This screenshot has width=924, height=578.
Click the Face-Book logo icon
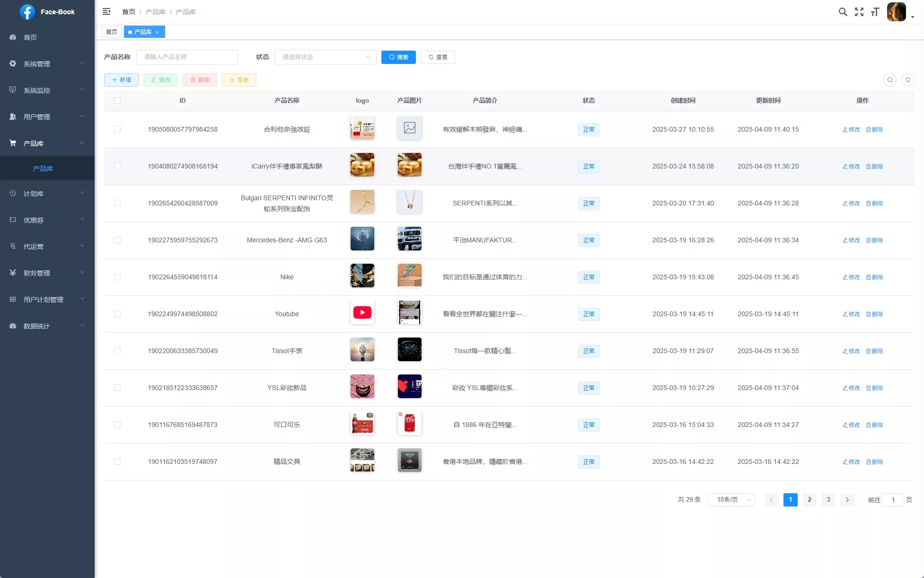[27, 12]
